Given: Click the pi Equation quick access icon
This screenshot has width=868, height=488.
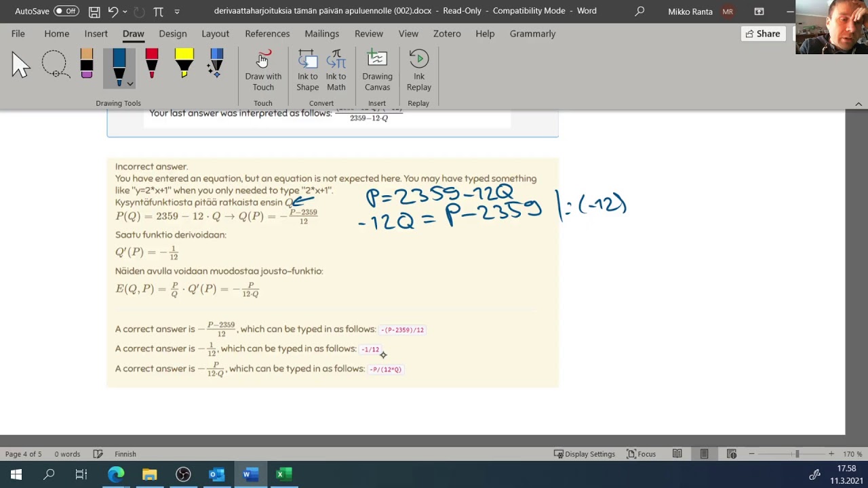Looking at the screenshot, I should 158,12.
